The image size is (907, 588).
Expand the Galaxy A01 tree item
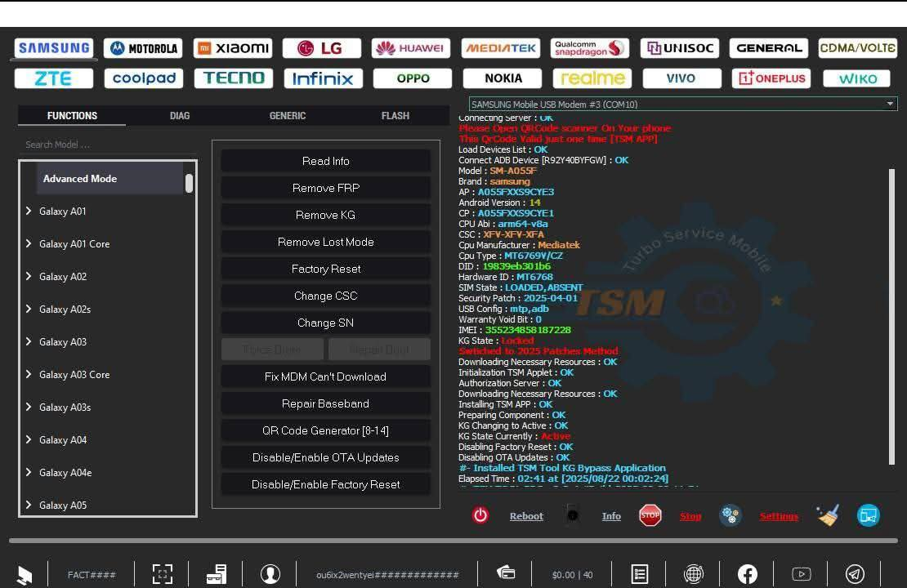coord(29,211)
